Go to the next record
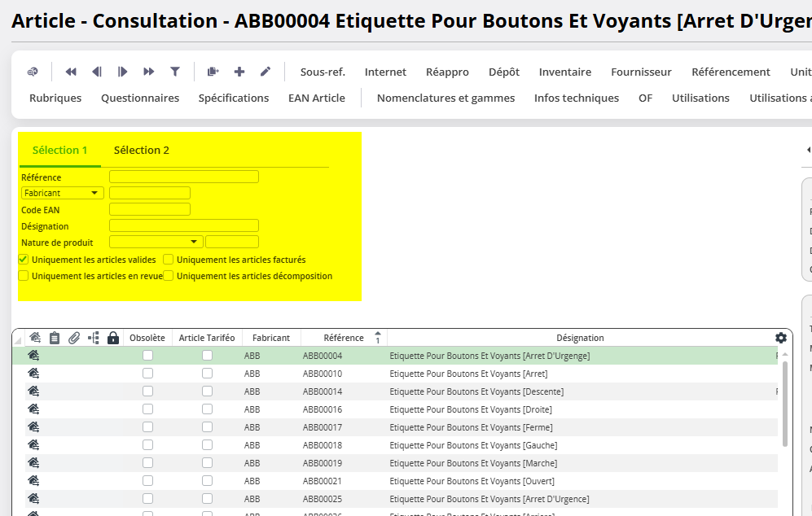 pos(122,72)
